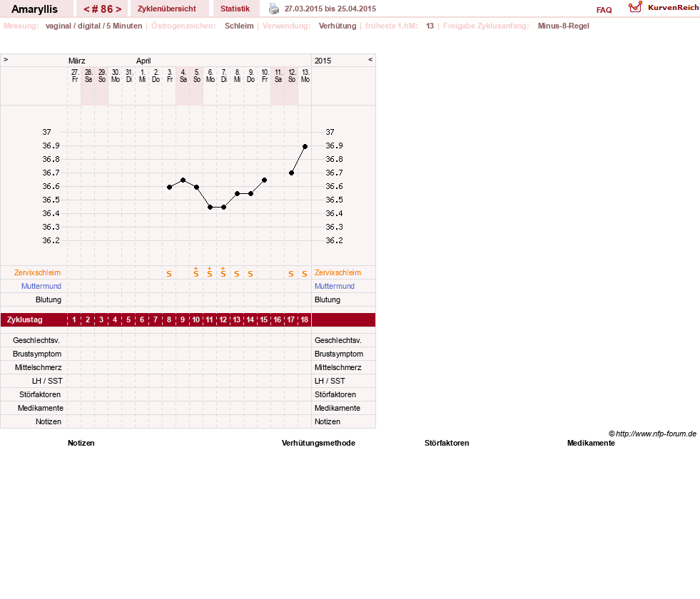This screenshot has width=700, height=599.
Task: Click the '27. Fr' date column header
Action: [x=75, y=76]
